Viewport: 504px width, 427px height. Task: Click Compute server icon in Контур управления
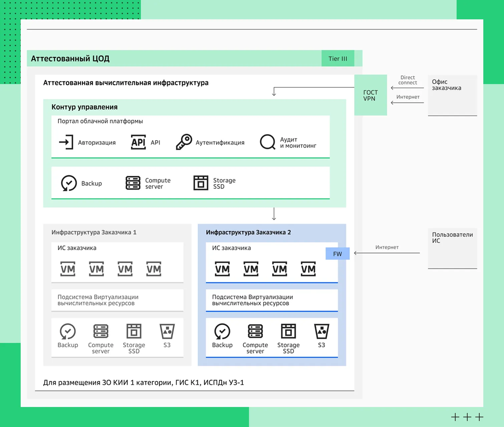133,183
